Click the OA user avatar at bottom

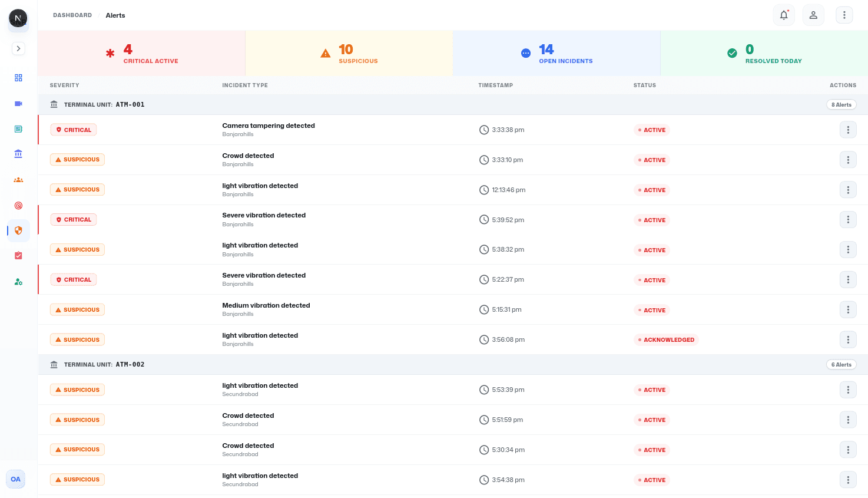16,479
